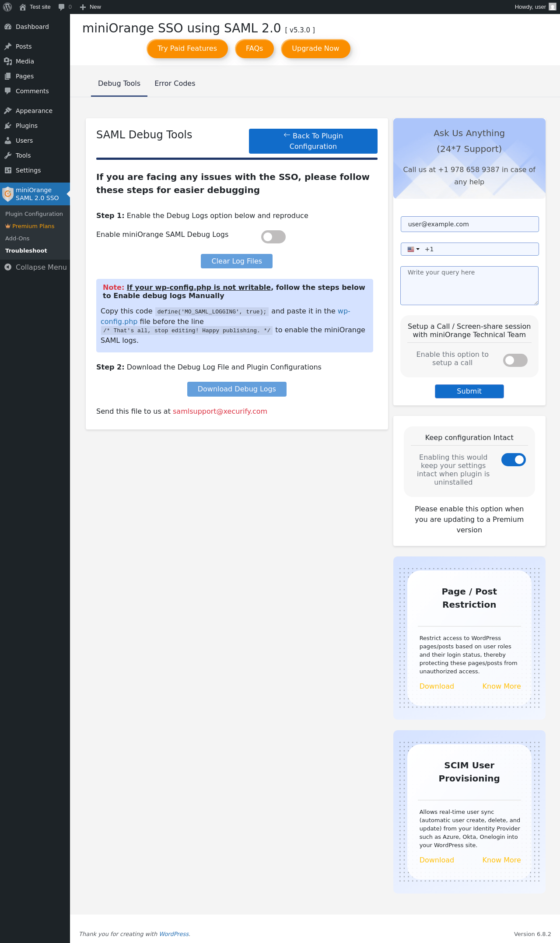Switch to the Error Codes tab

tap(175, 84)
